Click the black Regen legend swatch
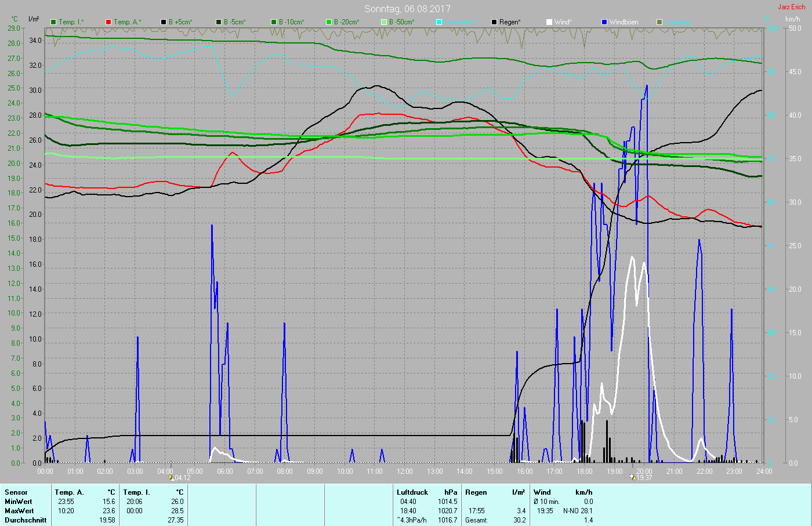This screenshot has width=812, height=526. pyautogui.click(x=494, y=22)
